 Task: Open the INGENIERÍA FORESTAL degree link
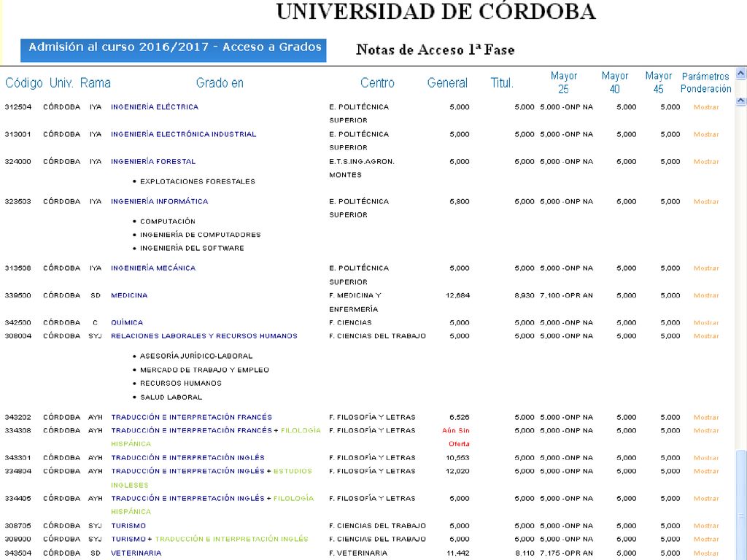click(153, 161)
